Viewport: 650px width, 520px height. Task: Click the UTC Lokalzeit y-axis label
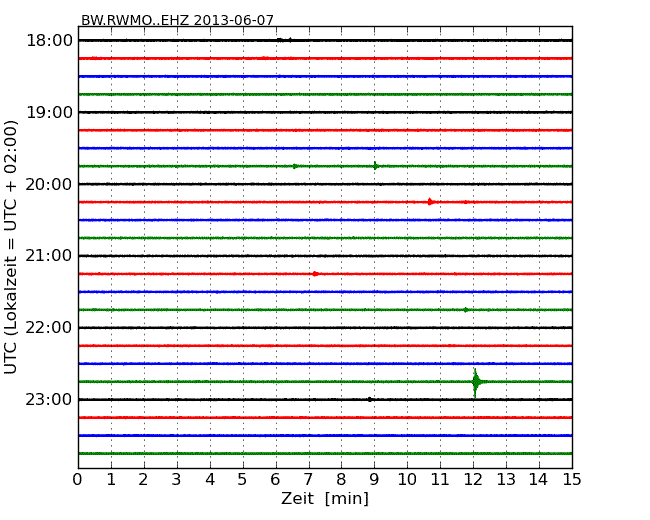pos(11,247)
